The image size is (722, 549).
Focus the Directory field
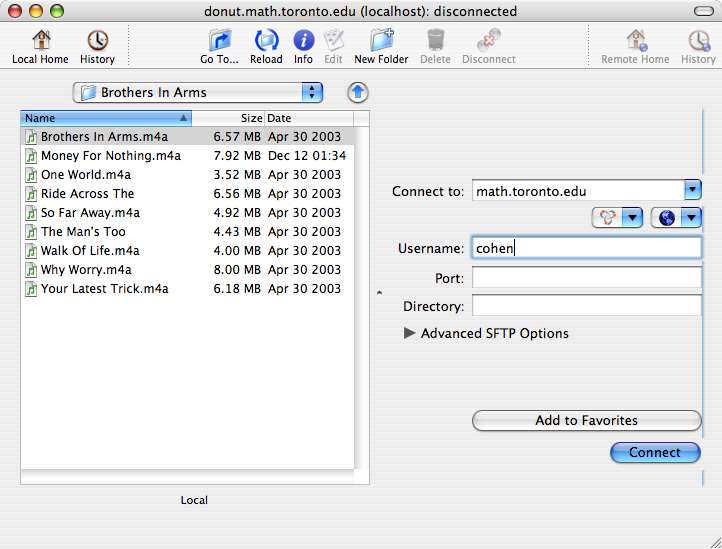click(587, 306)
